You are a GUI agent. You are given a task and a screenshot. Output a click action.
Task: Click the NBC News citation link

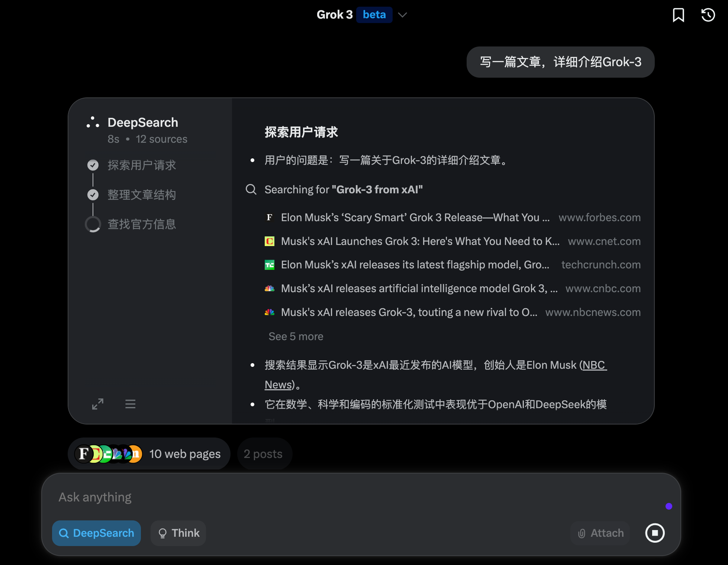coord(594,365)
